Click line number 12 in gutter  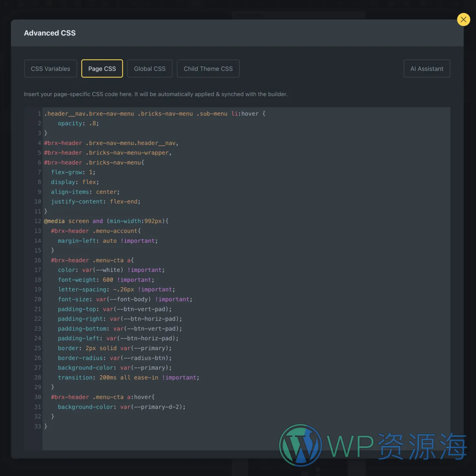coord(38,221)
